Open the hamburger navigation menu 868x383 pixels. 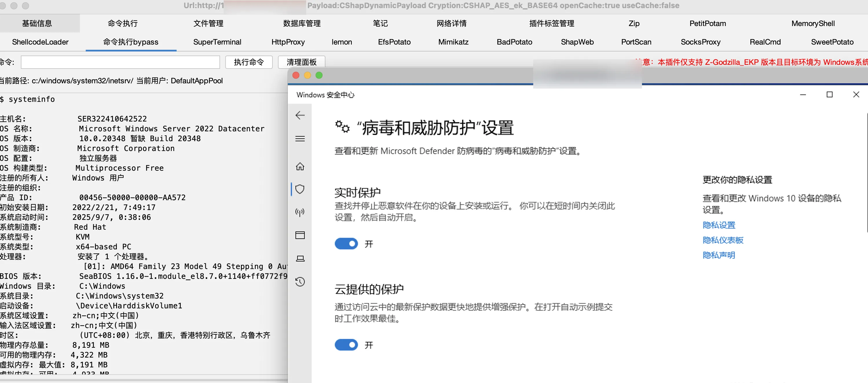[x=300, y=139]
